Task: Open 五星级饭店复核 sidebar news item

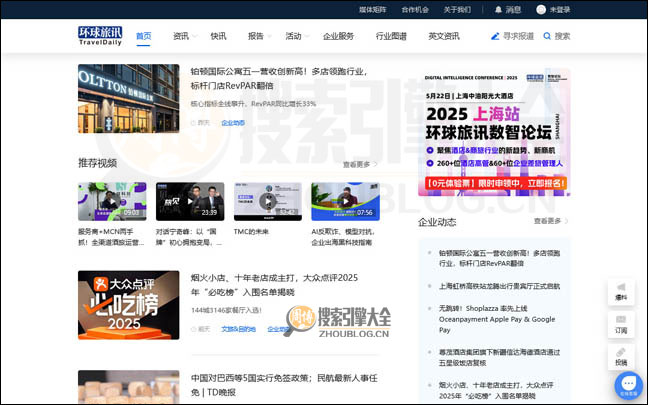Action: pyautogui.click(x=499, y=357)
